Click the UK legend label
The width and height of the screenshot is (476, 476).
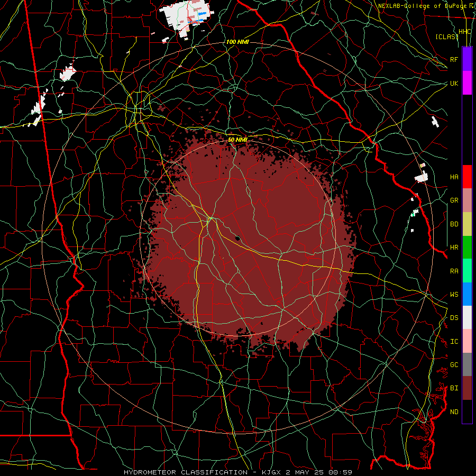coord(454,83)
